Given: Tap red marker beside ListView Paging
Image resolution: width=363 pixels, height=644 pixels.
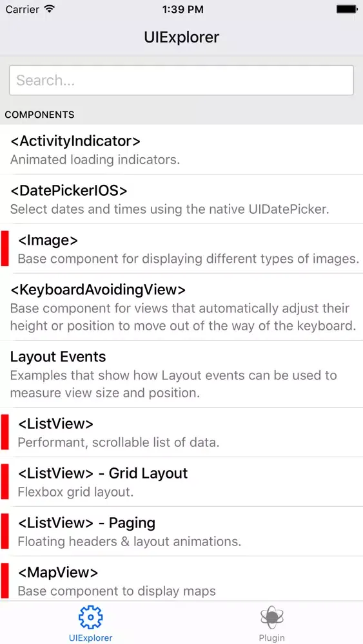Looking at the screenshot, I should [5, 531].
